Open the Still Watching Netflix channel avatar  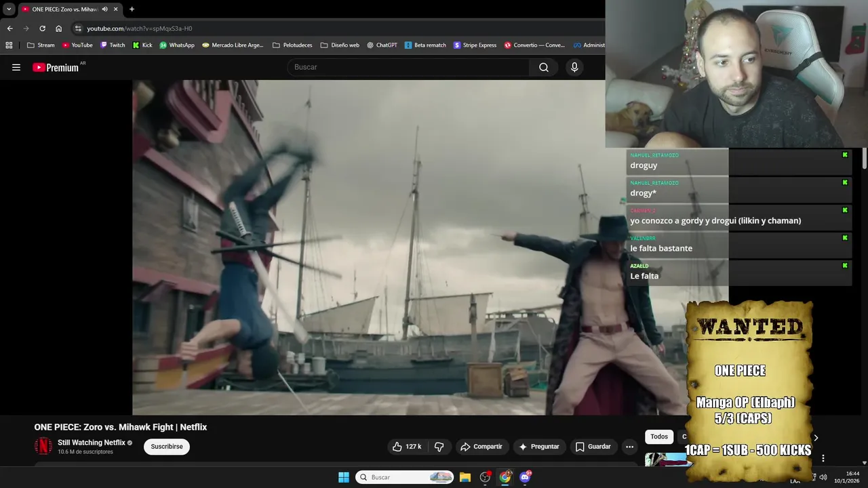[43, 446]
